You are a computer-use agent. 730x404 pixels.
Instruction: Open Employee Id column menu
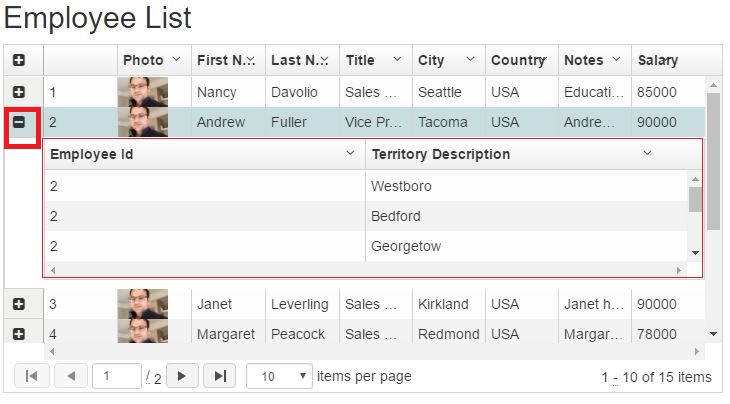pos(349,154)
